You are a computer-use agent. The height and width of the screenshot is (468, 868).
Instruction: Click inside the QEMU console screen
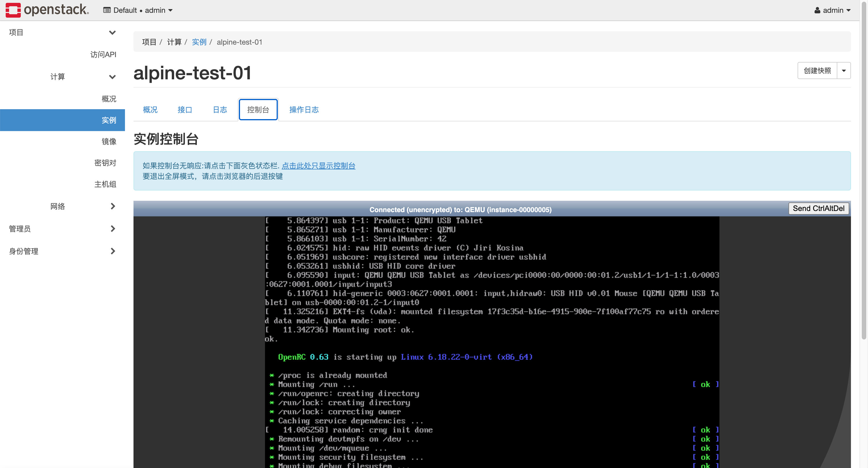[x=492, y=342]
